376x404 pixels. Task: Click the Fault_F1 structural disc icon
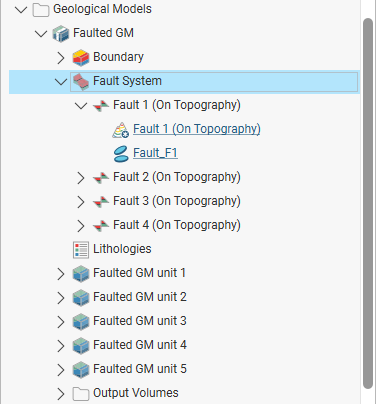[121, 154]
